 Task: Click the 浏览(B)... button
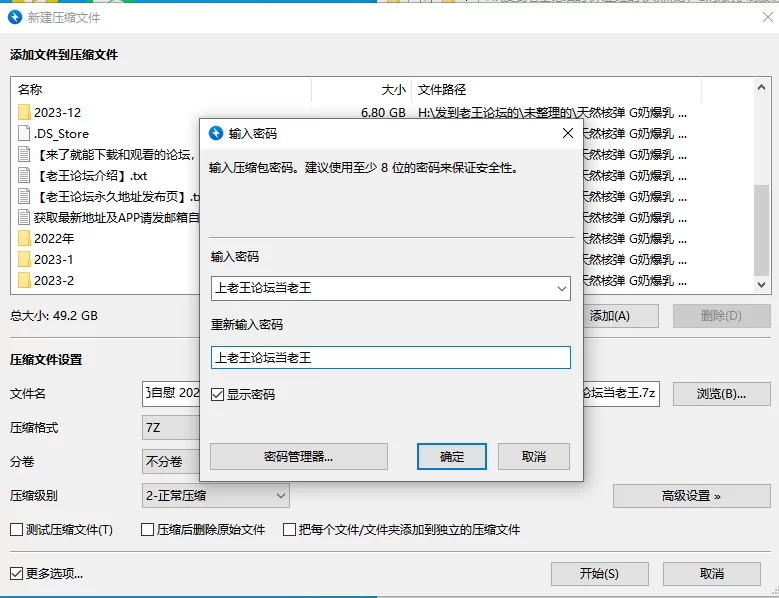coord(721,394)
